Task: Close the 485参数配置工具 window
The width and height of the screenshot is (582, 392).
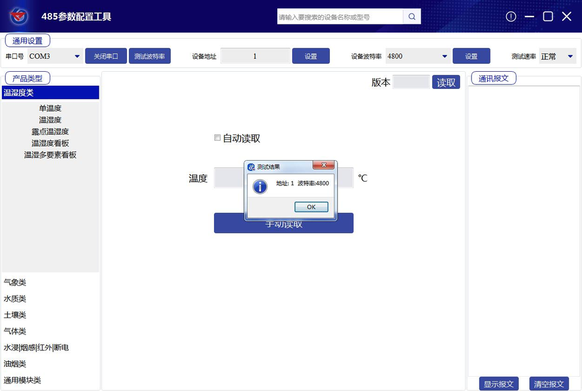Action: tap(567, 17)
